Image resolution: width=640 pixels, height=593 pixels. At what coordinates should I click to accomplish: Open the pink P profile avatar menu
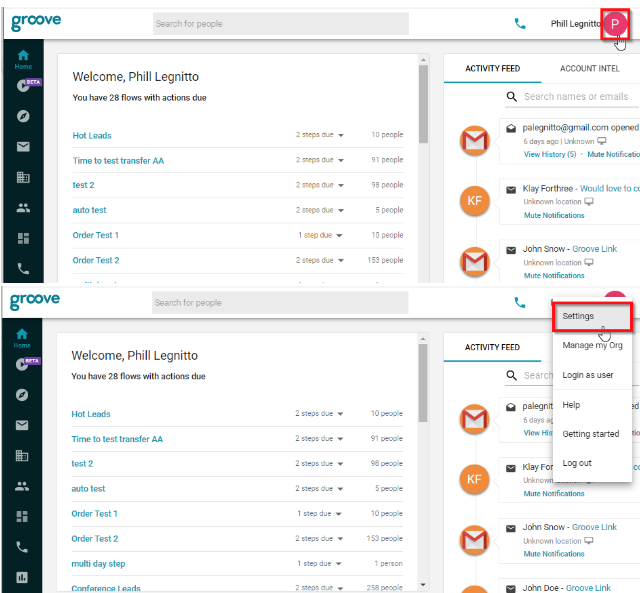[615, 24]
